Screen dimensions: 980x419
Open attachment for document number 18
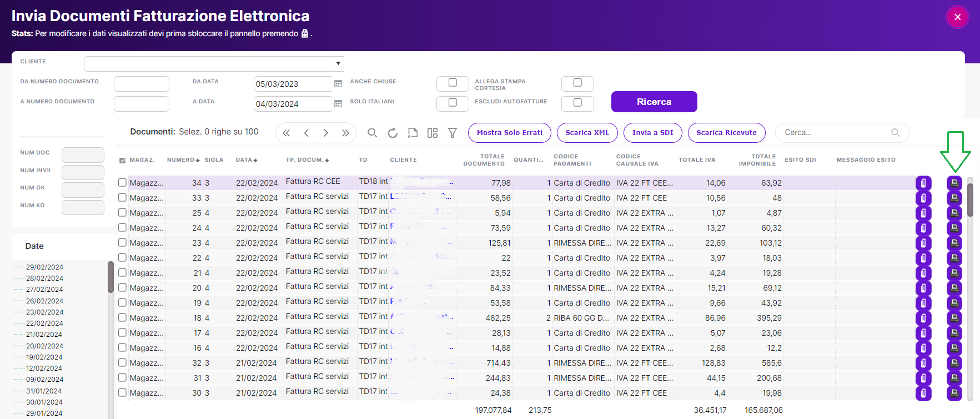click(923, 318)
